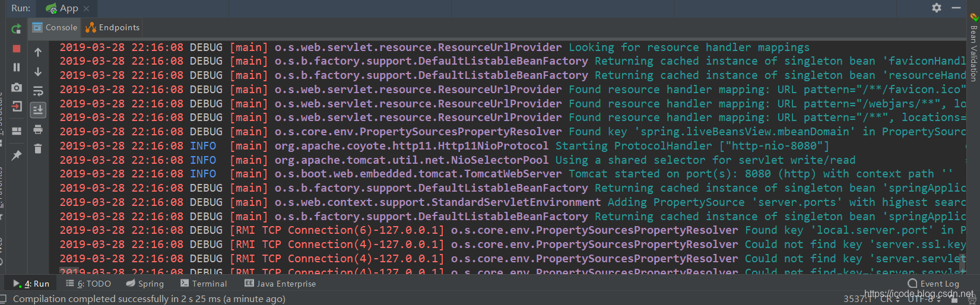This screenshot has width=980, height=305.
Task: Open the 4: Run tool window
Action: 31,284
